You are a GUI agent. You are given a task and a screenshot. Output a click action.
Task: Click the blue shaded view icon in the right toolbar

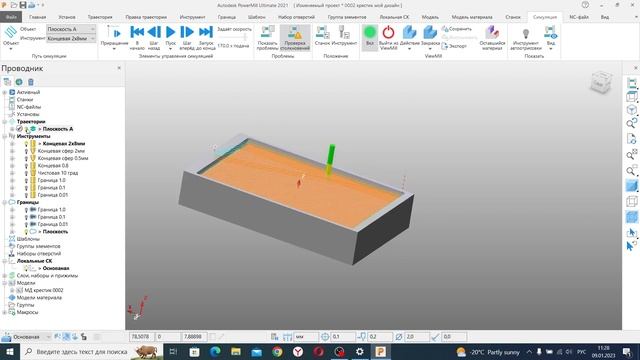pyautogui.click(x=631, y=186)
